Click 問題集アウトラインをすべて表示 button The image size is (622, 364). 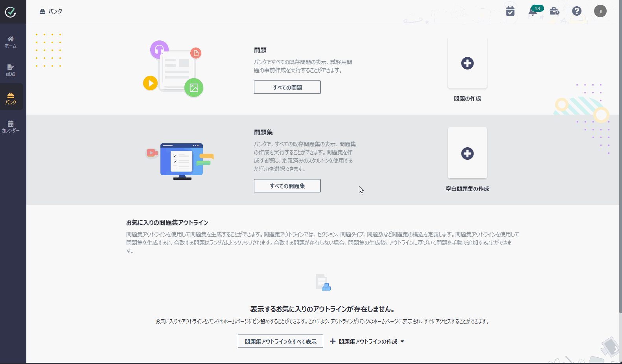point(280,341)
